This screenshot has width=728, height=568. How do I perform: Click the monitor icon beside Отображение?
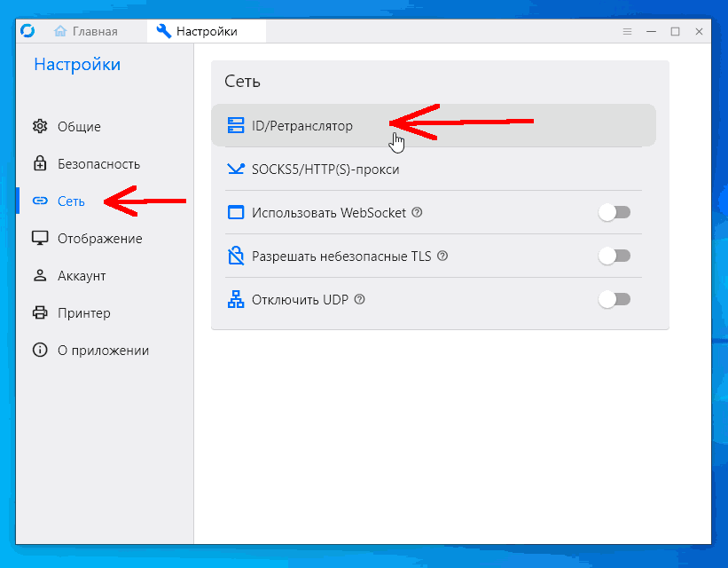40,238
